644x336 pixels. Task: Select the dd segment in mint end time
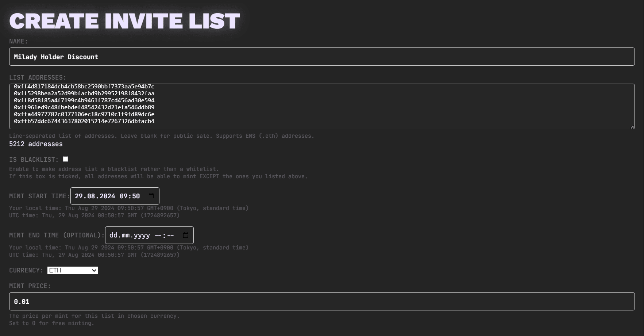click(113, 235)
